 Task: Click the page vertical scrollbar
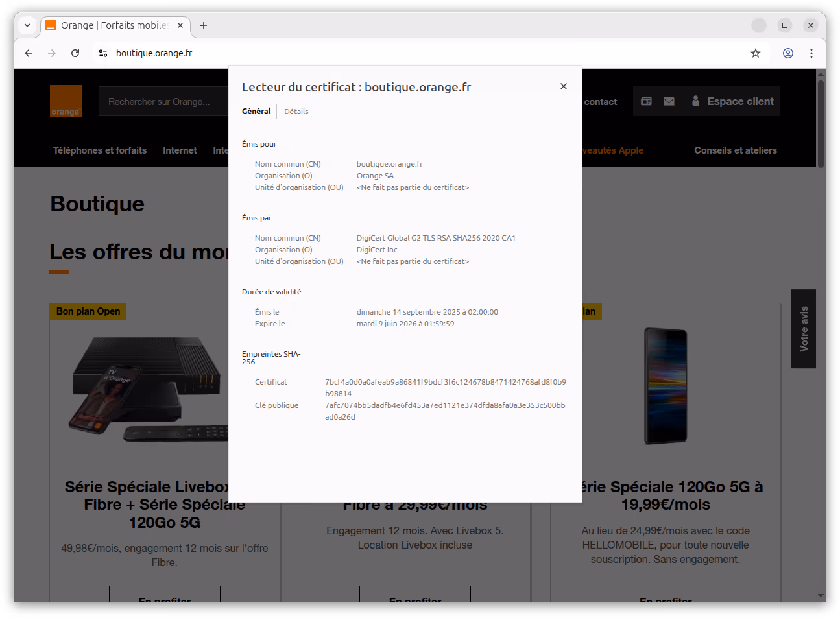(x=821, y=123)
